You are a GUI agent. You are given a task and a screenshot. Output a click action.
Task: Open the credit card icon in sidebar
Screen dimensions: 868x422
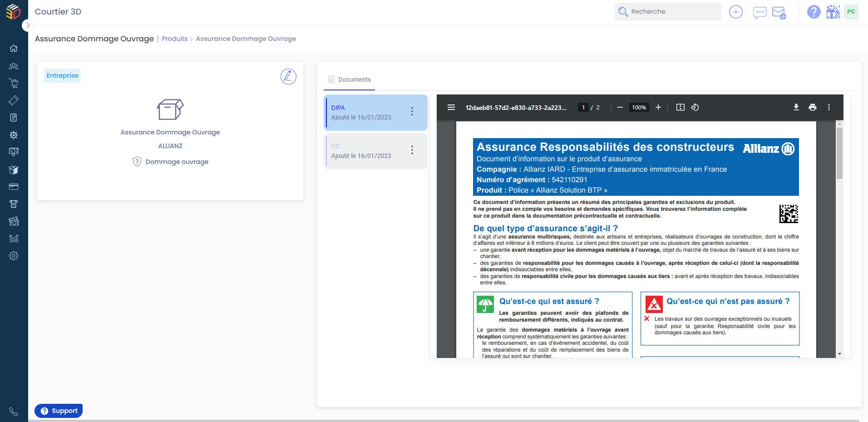coord(14,187)
